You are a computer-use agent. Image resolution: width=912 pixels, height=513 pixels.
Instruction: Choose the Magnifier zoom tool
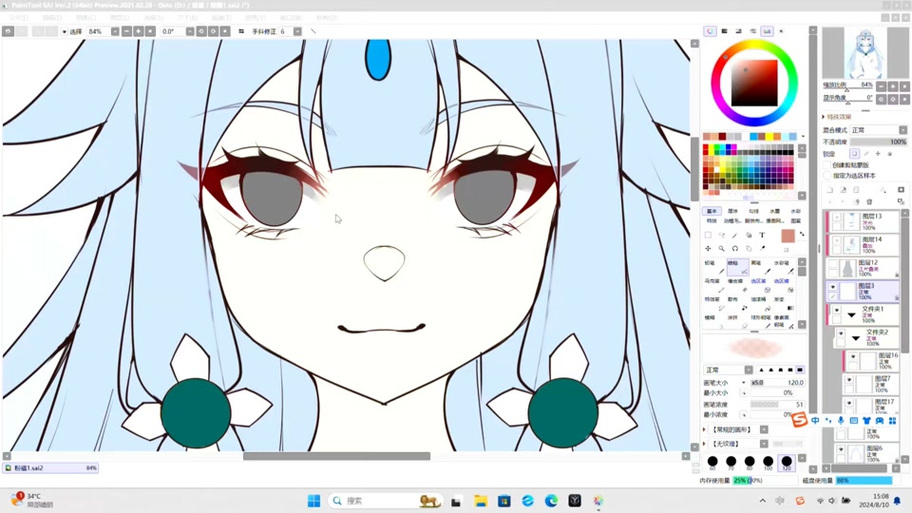pyautogui.click(x=721, y=248)
